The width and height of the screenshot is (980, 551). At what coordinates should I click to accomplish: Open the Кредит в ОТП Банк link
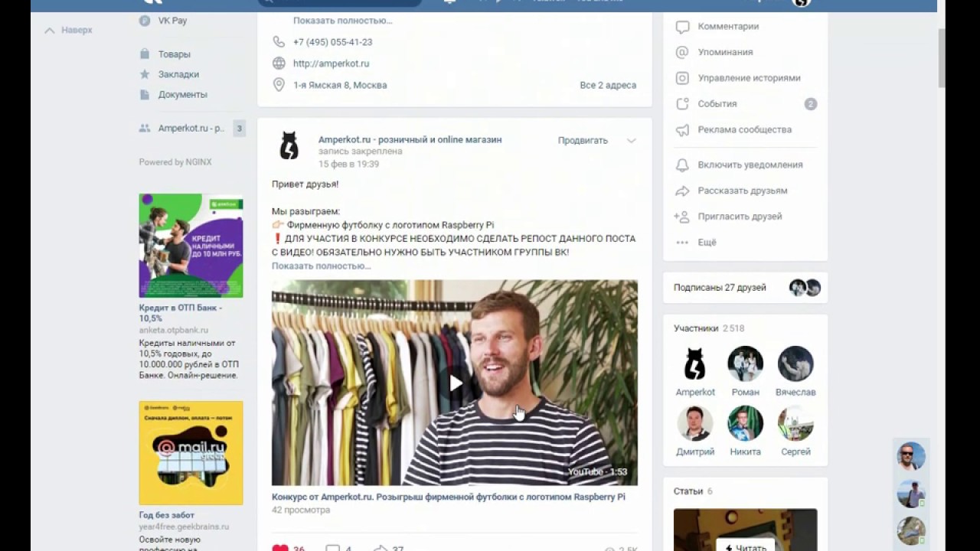[x=181, y=313]
